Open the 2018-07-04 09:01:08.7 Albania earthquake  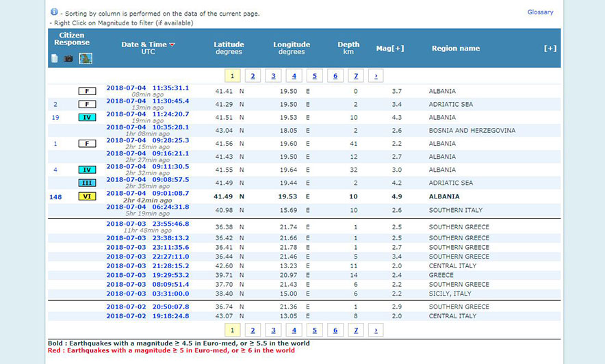click(147, 194)
